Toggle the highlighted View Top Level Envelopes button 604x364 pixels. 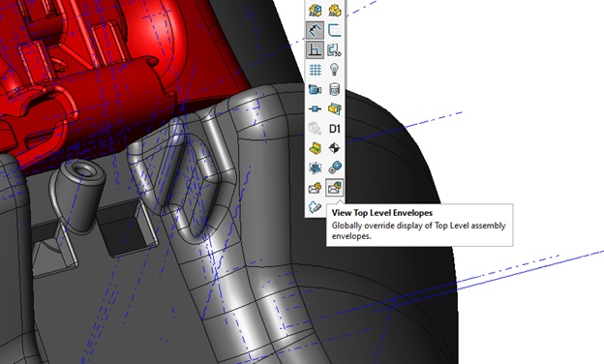pos(334,188)
